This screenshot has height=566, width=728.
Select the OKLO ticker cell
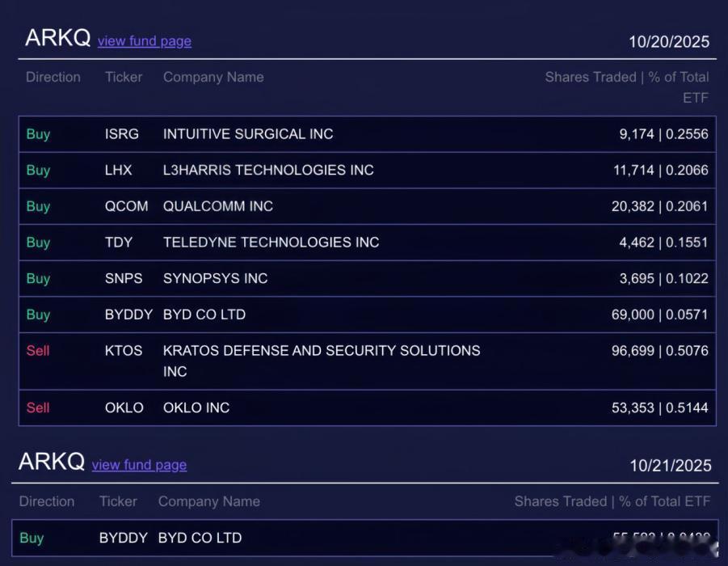click(x=124, y=408)
